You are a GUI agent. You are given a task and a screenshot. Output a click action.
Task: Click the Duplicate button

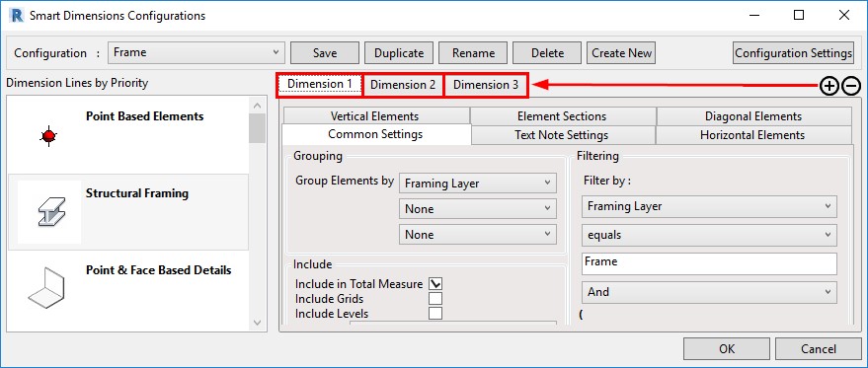(x=399, y=53)
